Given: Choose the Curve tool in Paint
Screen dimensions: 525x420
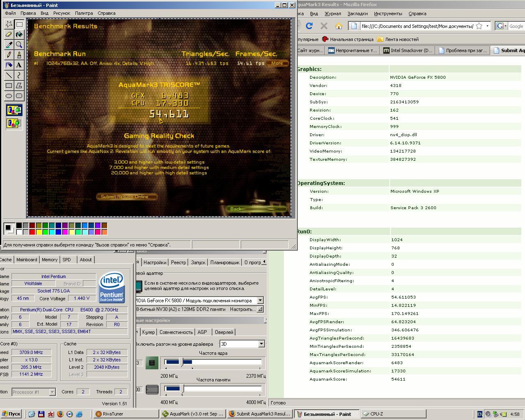Looking at the screenshot, I should [x=19, y=75].
